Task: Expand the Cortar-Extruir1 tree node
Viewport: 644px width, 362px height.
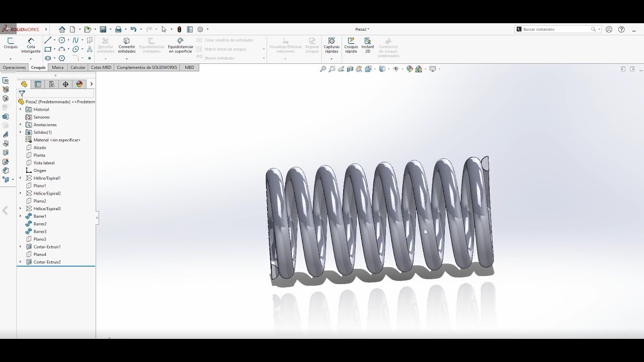Action: pyautogui.click(x=21, y=247)
